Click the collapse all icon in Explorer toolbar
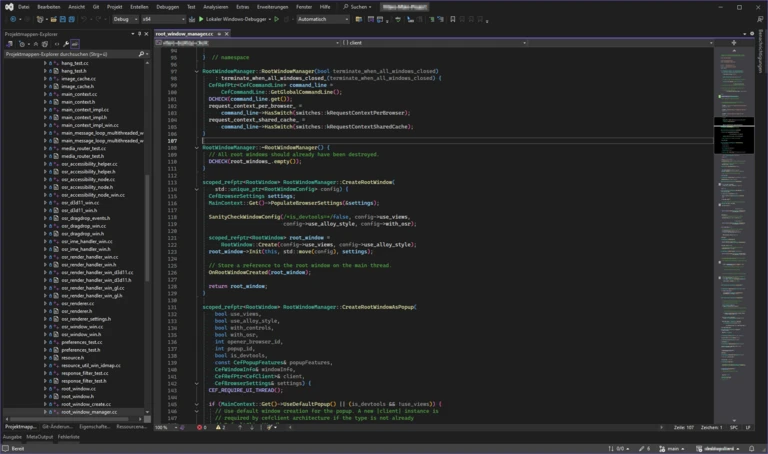 coord(36,44)
